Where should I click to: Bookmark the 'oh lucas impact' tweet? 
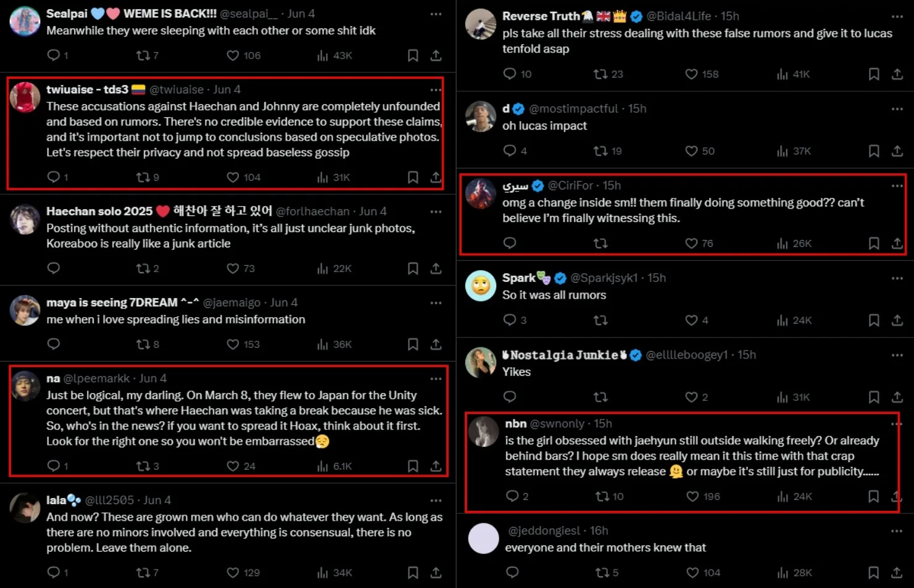(874, 151)
